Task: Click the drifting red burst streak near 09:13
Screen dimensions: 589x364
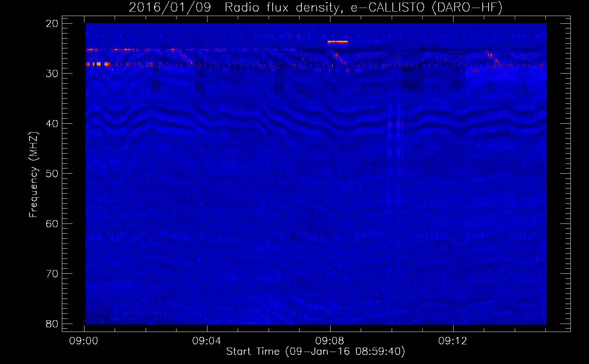Action: 493,58
